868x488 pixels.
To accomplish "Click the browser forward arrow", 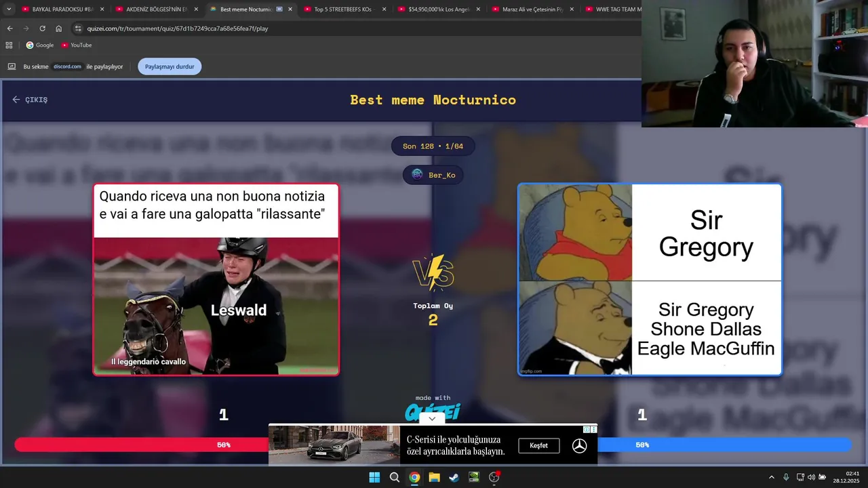I will (26, 28).
